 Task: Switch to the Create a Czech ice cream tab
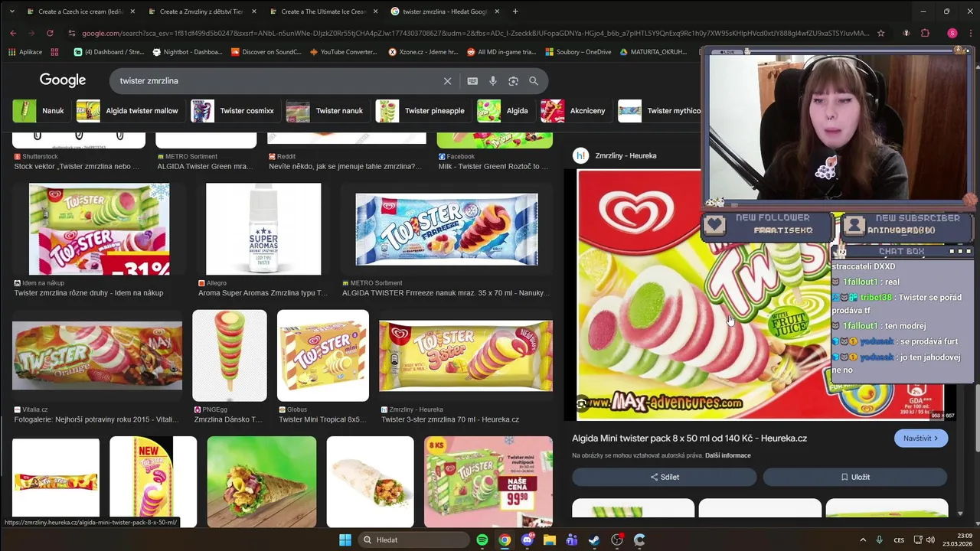click(81, 11)
